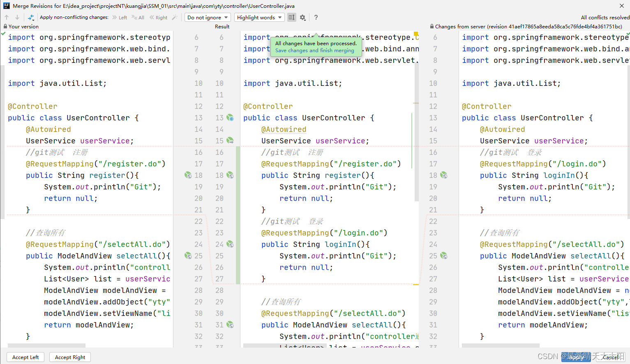Close the Merge Revisions dialog
Screen dimensions: 630x364
(622, 6)
